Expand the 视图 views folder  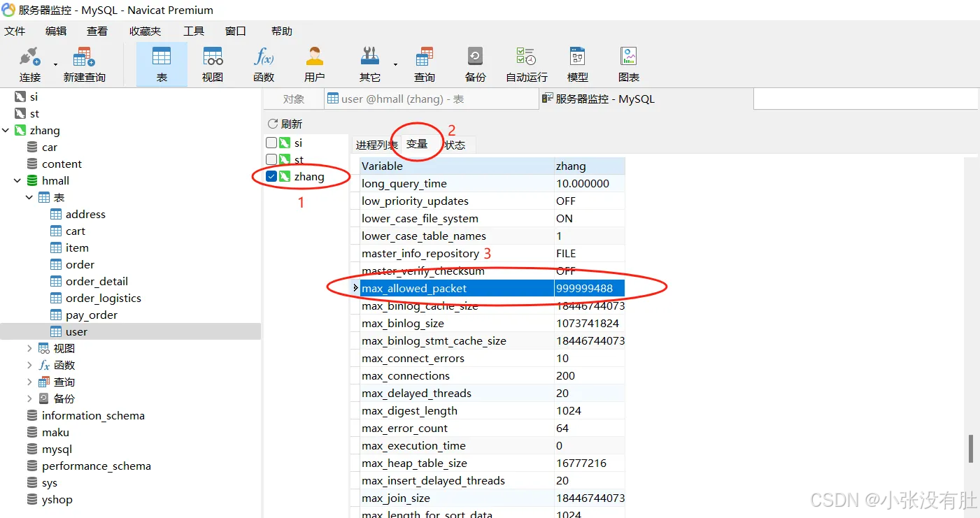tap(29, 349)
